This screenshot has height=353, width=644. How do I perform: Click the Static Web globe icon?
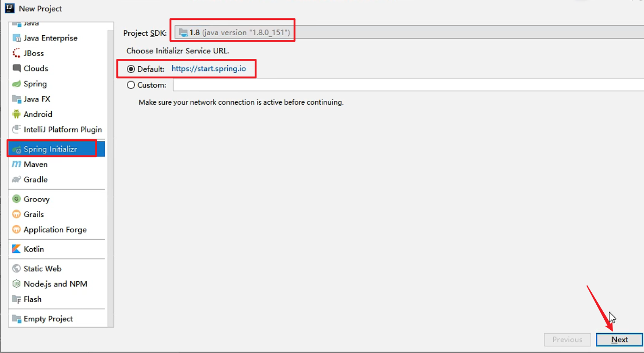(x=17, y=269)
